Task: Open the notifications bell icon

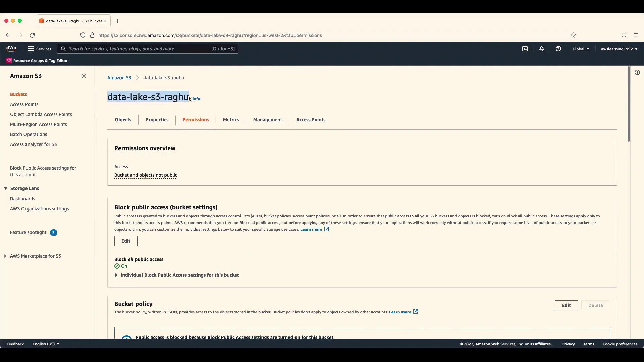Action: (x=542, y=49)
